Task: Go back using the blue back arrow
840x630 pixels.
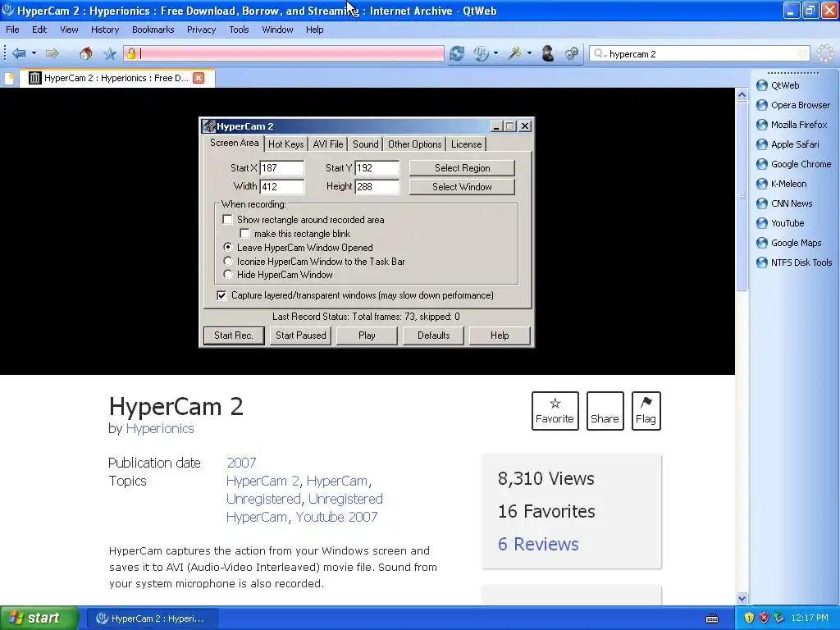Action: point(18,53)
